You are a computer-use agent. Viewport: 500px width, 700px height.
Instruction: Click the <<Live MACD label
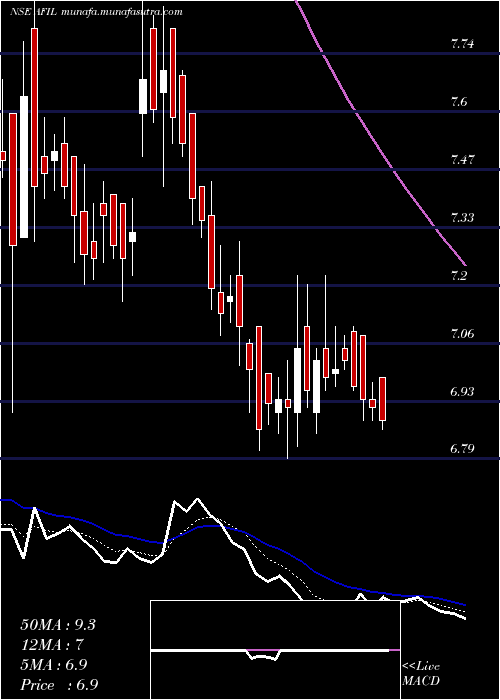[421, 674]
